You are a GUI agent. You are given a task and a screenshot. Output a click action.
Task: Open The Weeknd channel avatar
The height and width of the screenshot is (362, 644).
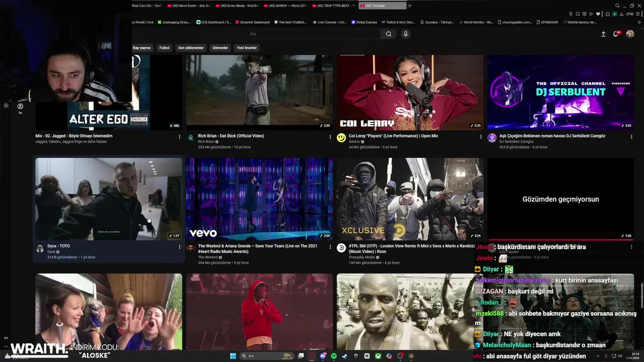point(191,248)
